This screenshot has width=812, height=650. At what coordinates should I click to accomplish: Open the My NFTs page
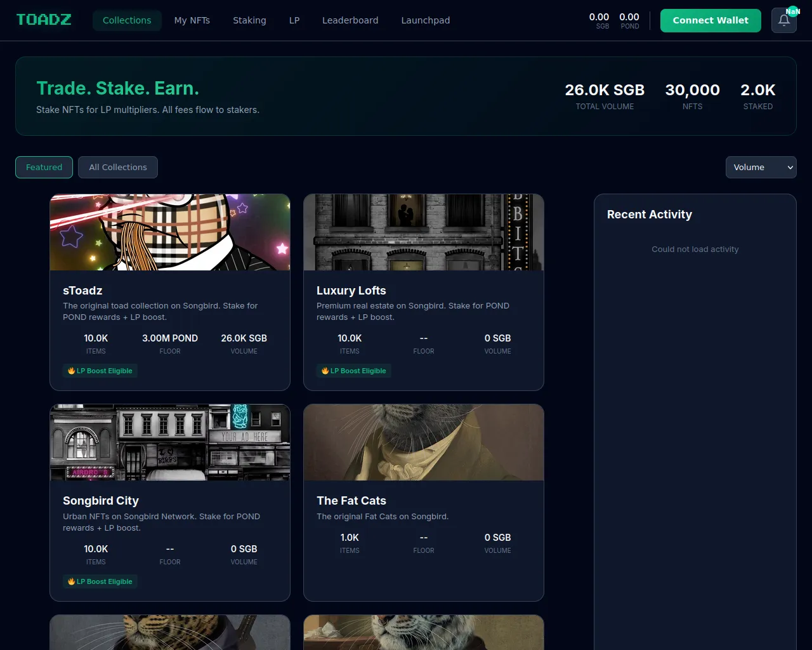pos(192,20)
